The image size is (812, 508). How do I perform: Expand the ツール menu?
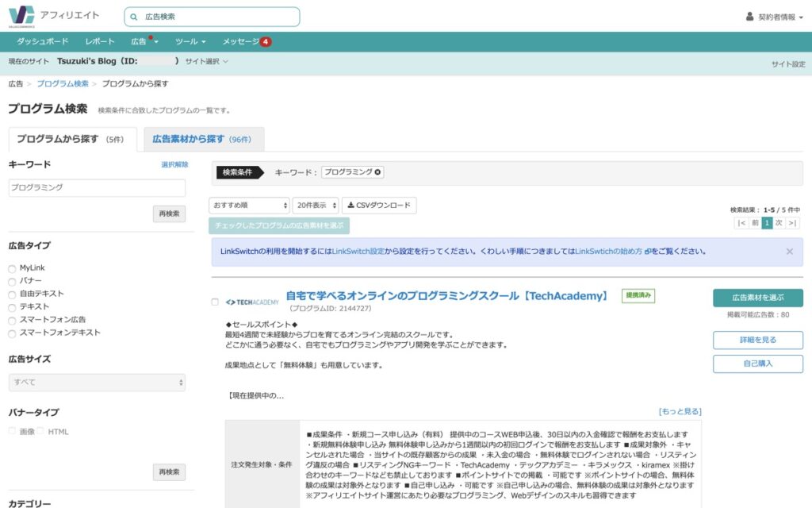[190, 41]
